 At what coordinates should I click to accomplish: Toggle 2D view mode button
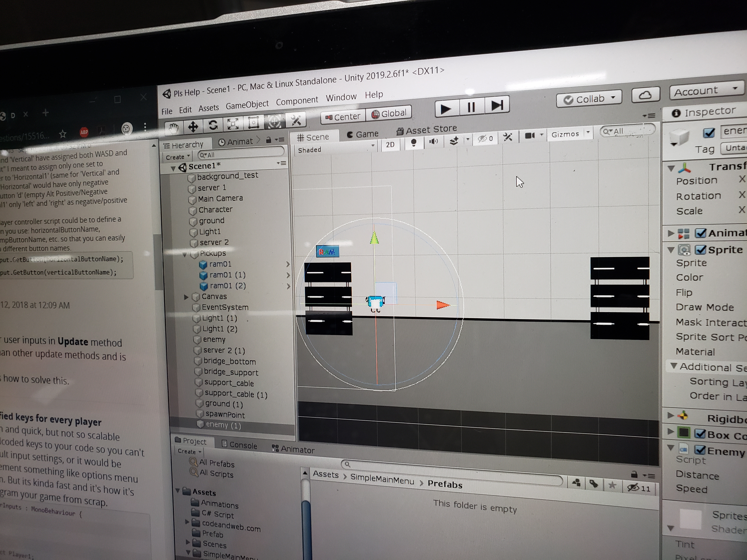click(x=390, y=144)
